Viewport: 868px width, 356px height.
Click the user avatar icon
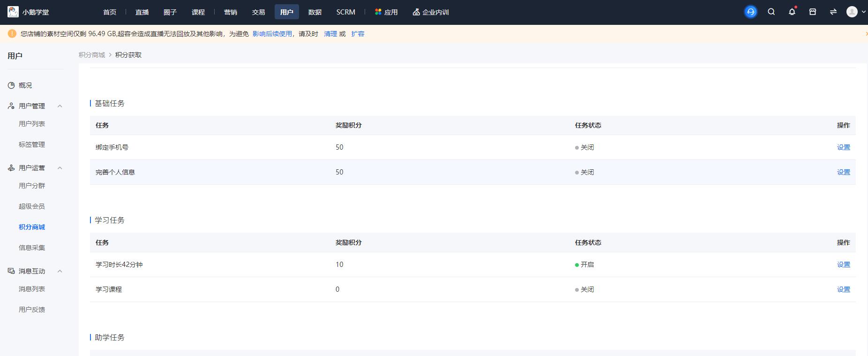(x=852, y=12)
